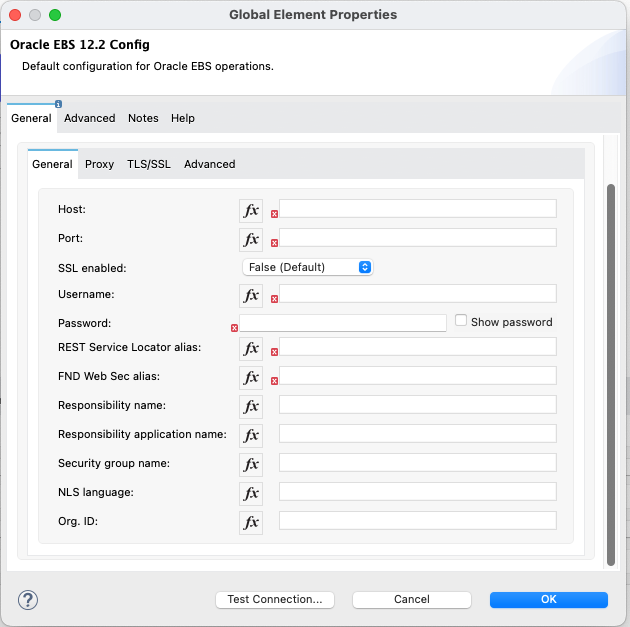Click fx button beside REST Service Locator alias
The height and width of the screenshot is (627, 630).
pos(251,349)
